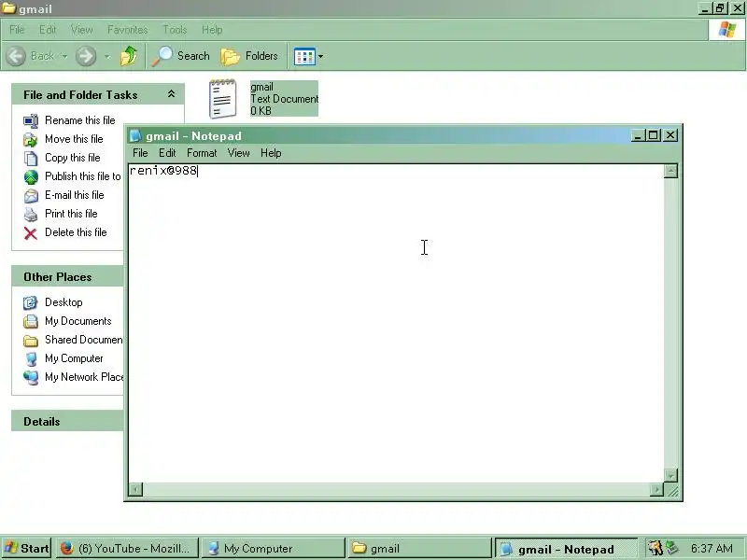Open Notepad Help menu
Image resolution: width=747 pixels, height=560 pixels.
pyautogui.click(x=271, y=153)
